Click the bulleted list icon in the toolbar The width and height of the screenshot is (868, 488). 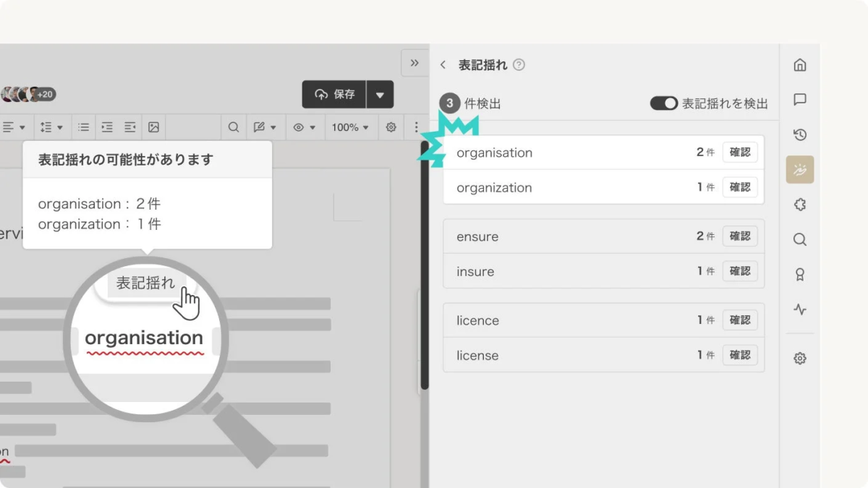pyautogui.click(x=83, y=127)
